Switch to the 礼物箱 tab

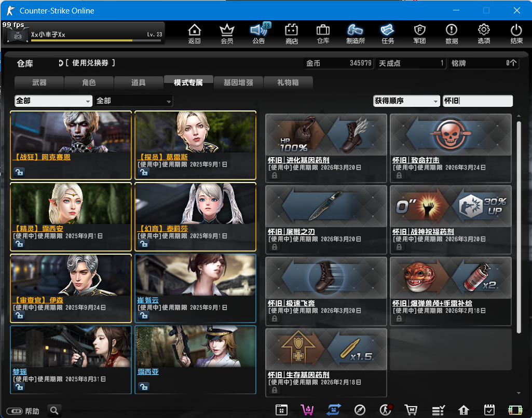click(x=288, y=82)
